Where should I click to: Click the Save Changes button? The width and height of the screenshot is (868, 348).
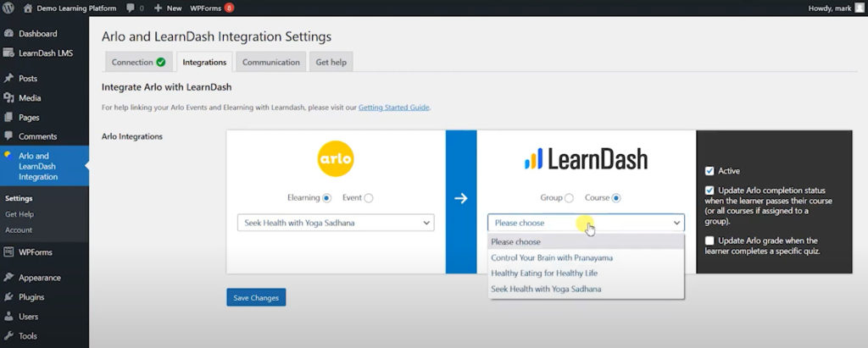tap(256, 298)
